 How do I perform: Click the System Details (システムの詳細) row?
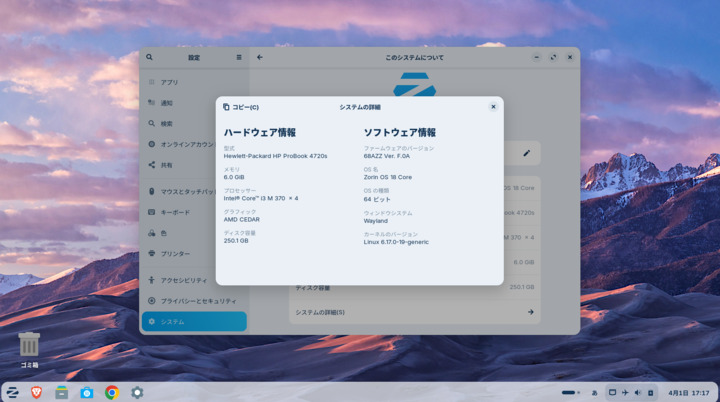[415, 312]
